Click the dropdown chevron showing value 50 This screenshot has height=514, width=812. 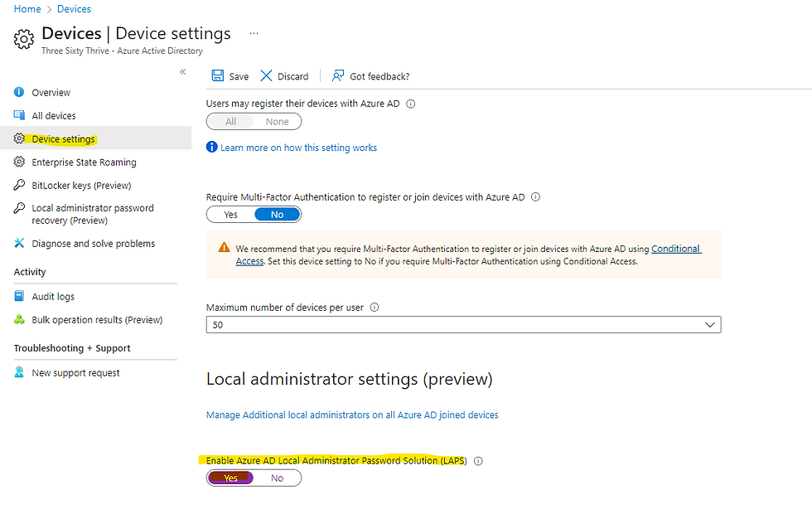click(x=710, y=325)
